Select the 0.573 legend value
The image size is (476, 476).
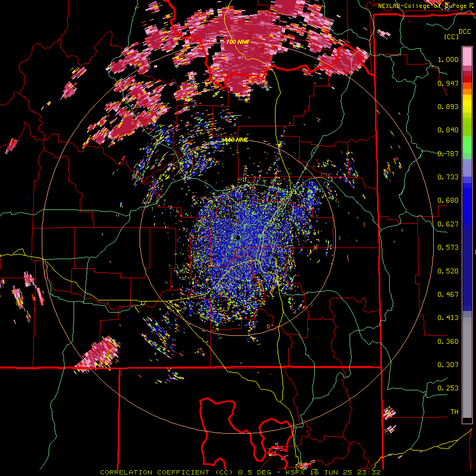click(448, 248)
